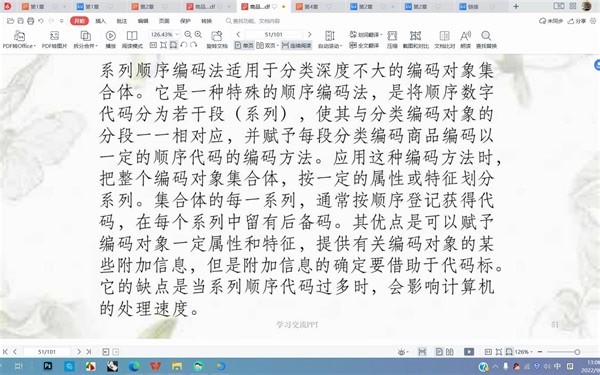Open the PDF转Office converter tool
Screen dimensions: 600x375
[19, 39]
